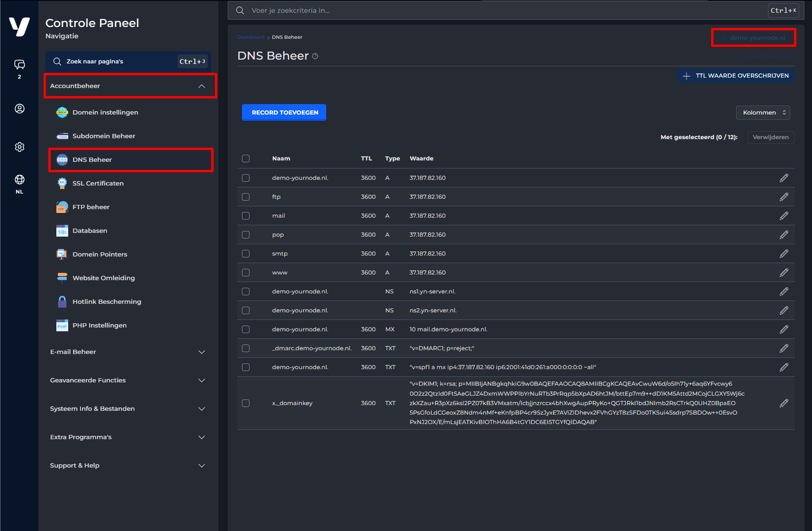This screenshot has width=812, height=531.
Task: Sort by the Naam column header
Action: coord(281,159)
